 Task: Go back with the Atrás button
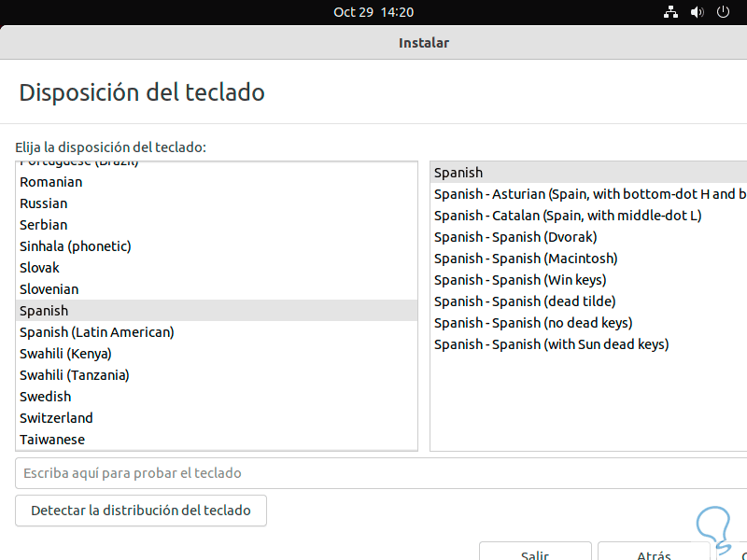coord(654,553)
